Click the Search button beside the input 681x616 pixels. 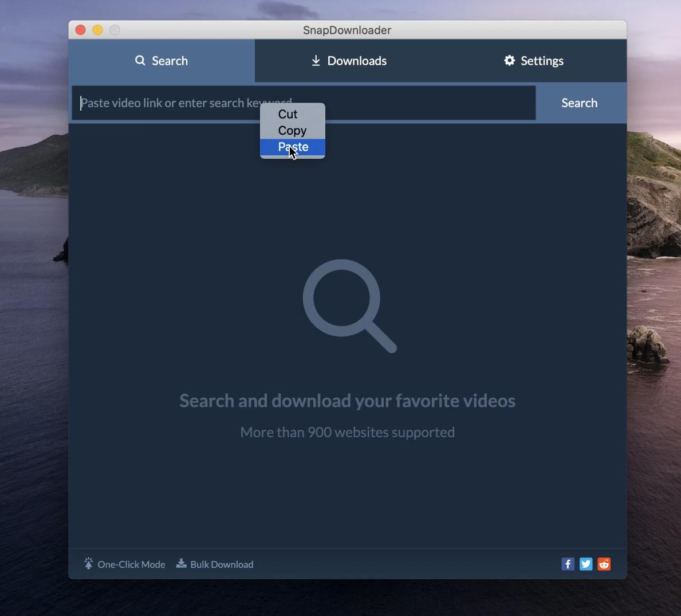click(x=580, y=103)
